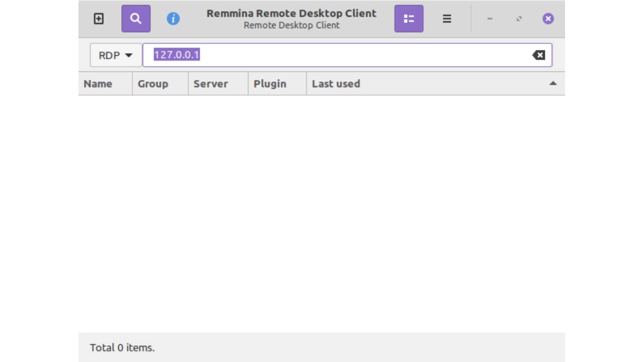Image resolution: width=644 pixels, height=362 pixels.
Task: Click the new connection profile plus icon
Action: (99, 19)
